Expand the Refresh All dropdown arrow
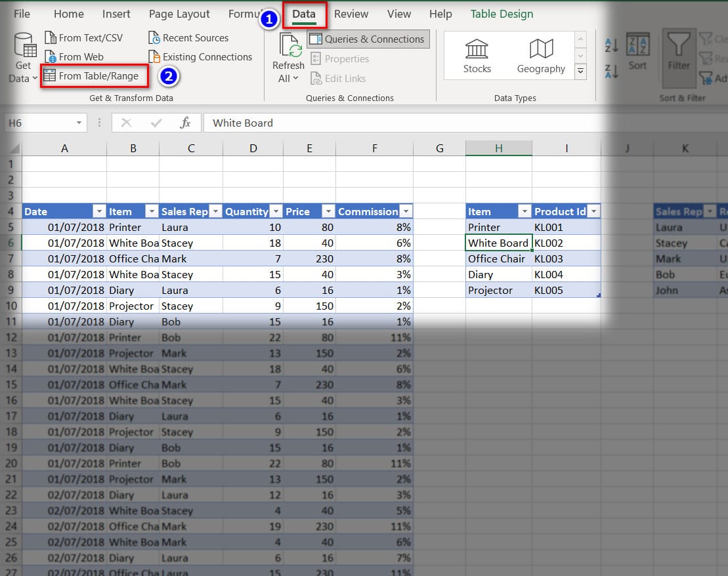Viewport: 728px width, 576px height. pyautogui.click(x=295, y=79)
